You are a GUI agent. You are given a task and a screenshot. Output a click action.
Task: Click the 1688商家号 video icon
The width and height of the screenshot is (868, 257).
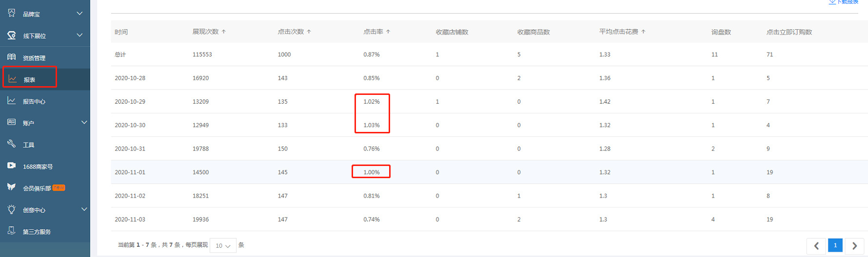(12, 166)
